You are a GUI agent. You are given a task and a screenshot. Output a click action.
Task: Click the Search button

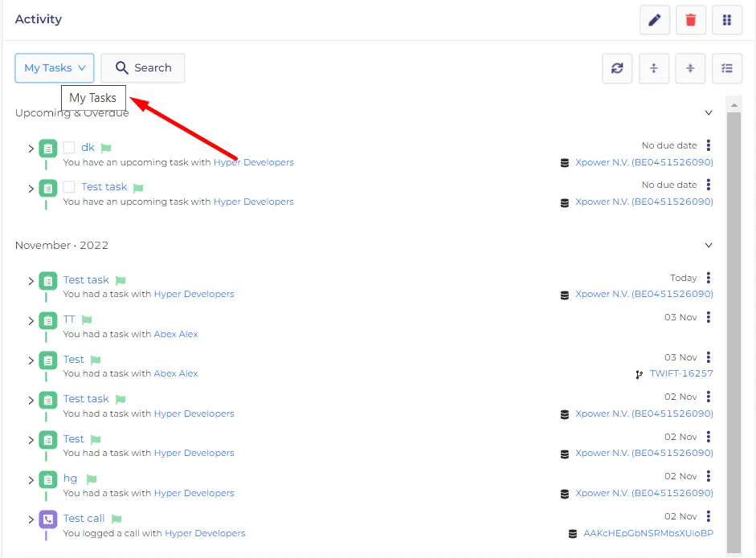[x=143, y=68]
